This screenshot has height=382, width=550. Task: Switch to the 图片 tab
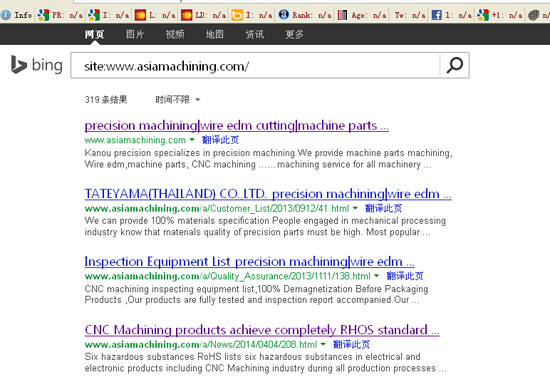pyautogui.click(x=135, y=34)
